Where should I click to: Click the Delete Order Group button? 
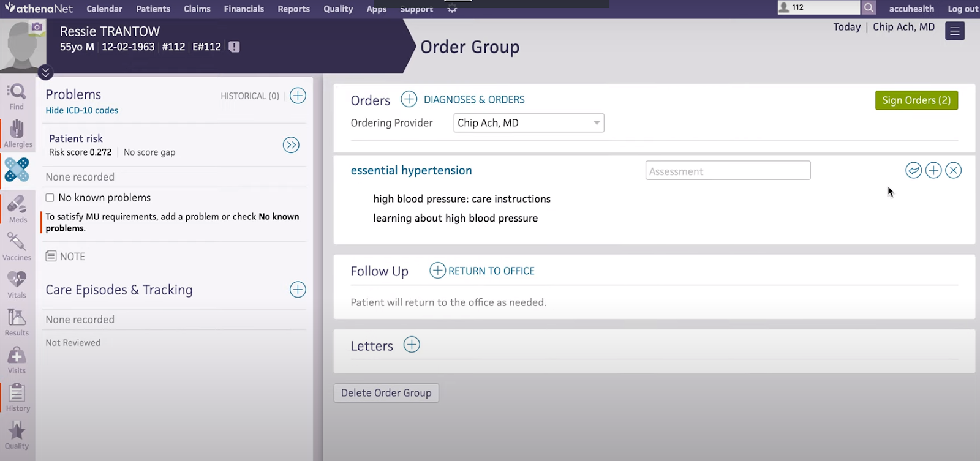(386, 393)
